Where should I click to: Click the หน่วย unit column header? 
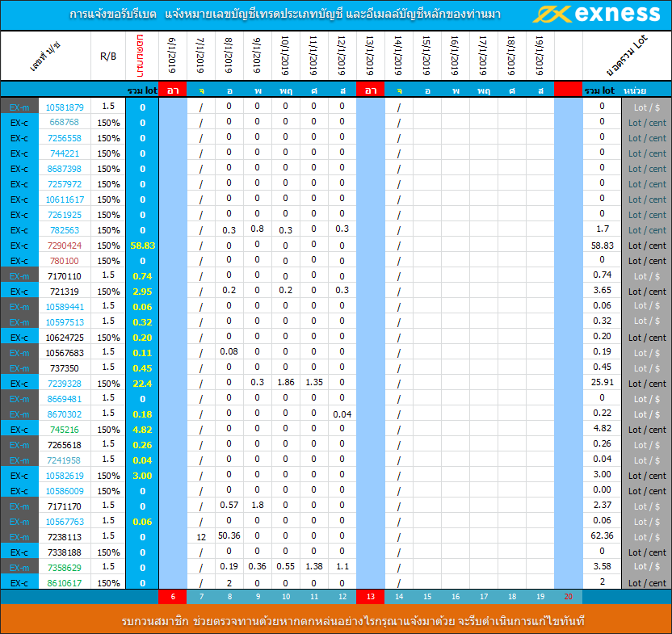635,90
